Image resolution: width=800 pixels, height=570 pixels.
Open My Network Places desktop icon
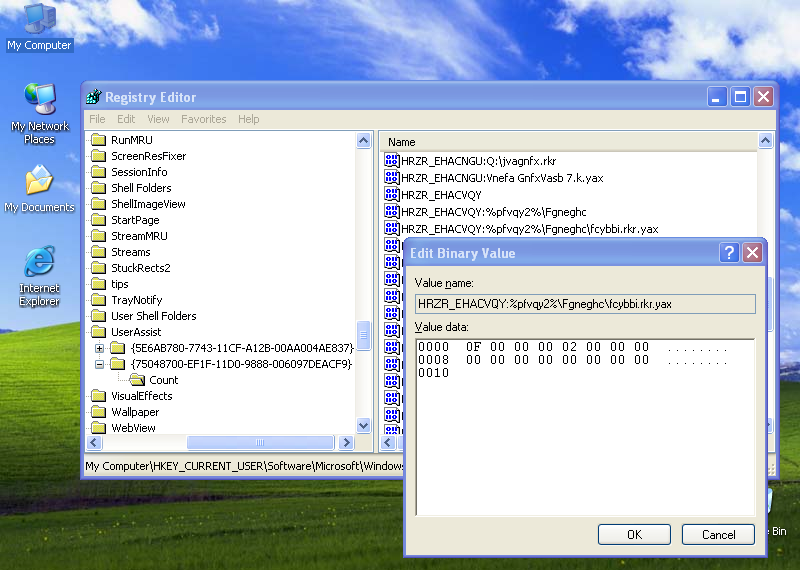[x=40, y=113]
